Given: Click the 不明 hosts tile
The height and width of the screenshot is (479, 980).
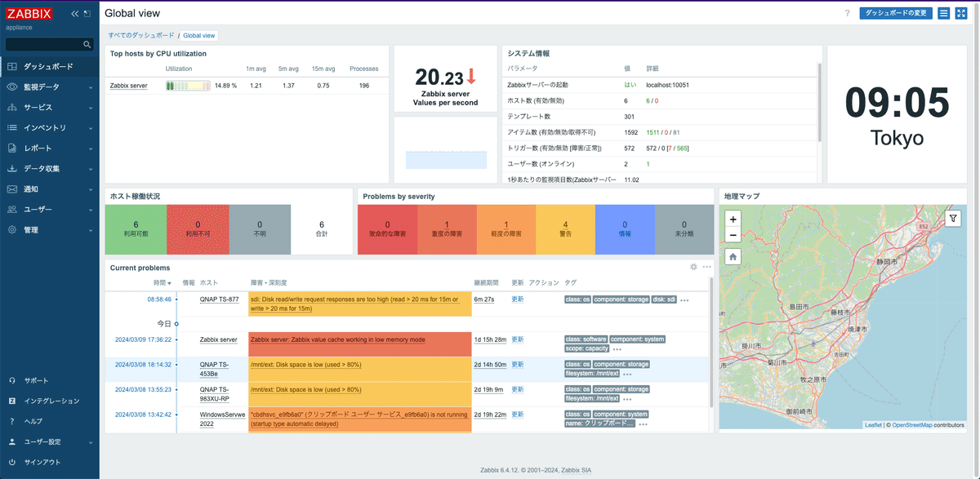Looking at the screenshot, I should tap(260, 228).
